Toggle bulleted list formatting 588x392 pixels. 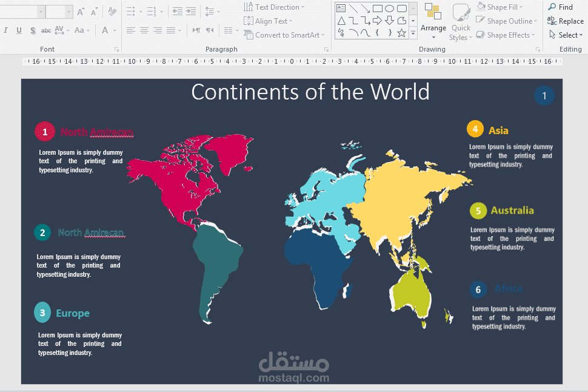pyautogui.click(x=130, y=12)
